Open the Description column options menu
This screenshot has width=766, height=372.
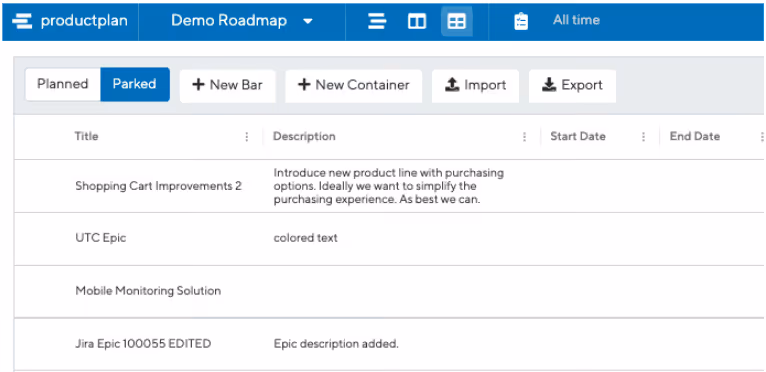pos(524,137)
